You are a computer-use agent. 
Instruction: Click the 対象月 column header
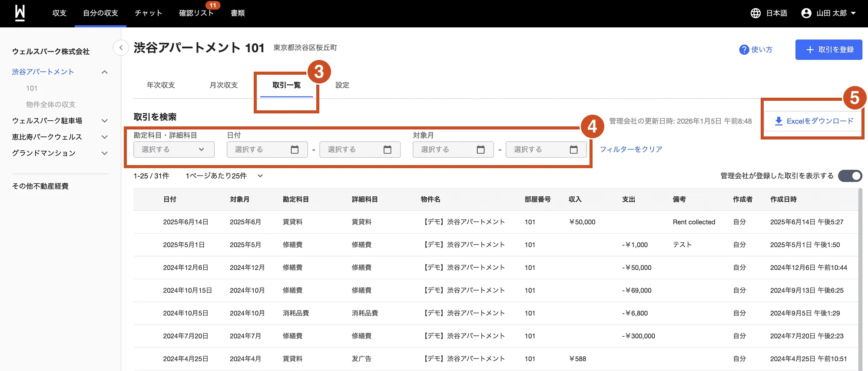(x=240, y=199)
